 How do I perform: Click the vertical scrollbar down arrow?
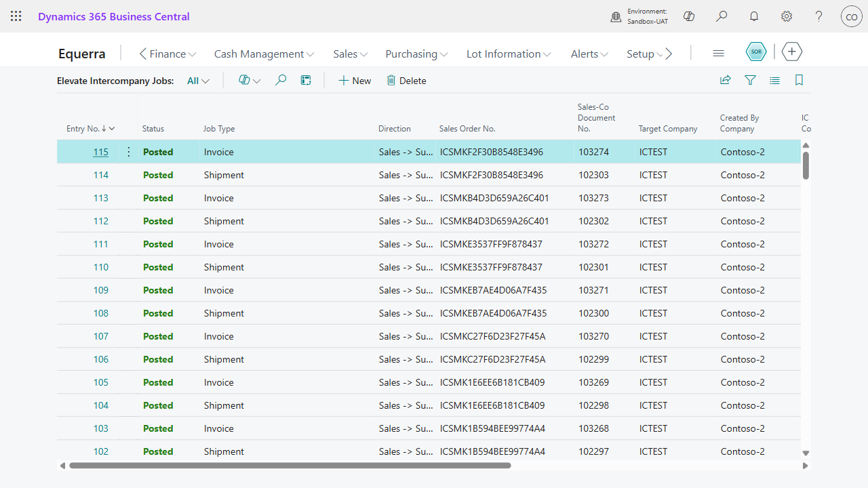pos(806,453)
